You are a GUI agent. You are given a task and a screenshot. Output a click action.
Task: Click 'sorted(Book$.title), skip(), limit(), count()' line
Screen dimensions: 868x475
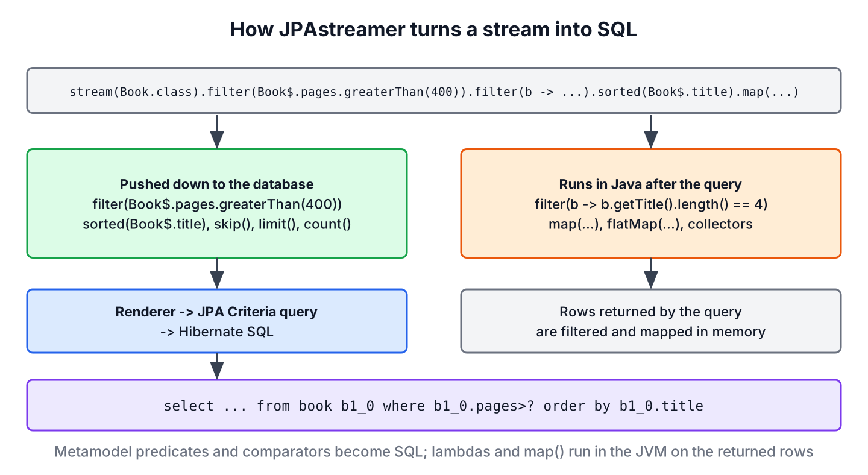point(217,224)
